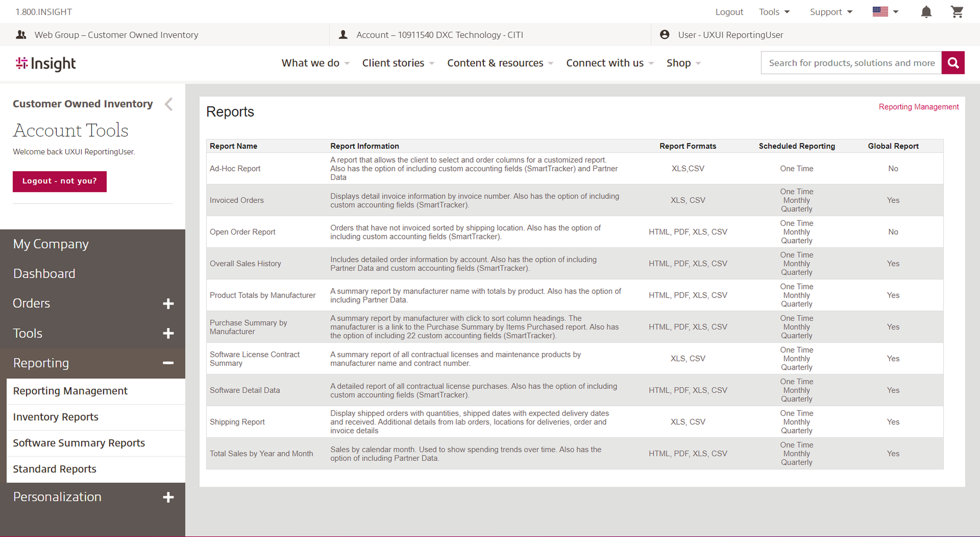Screen dimensions: 980x537
Task: Collapse sidebar with left chevron icon
Action: 169,104
